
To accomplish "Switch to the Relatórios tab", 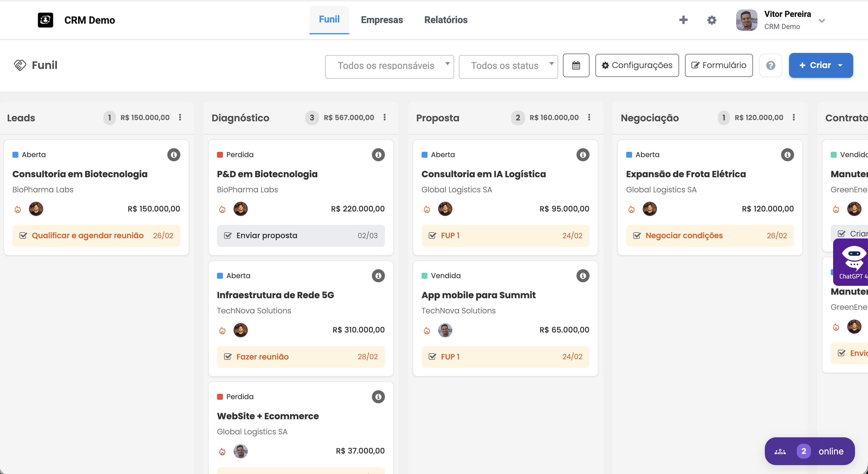I will pos(446,20).
